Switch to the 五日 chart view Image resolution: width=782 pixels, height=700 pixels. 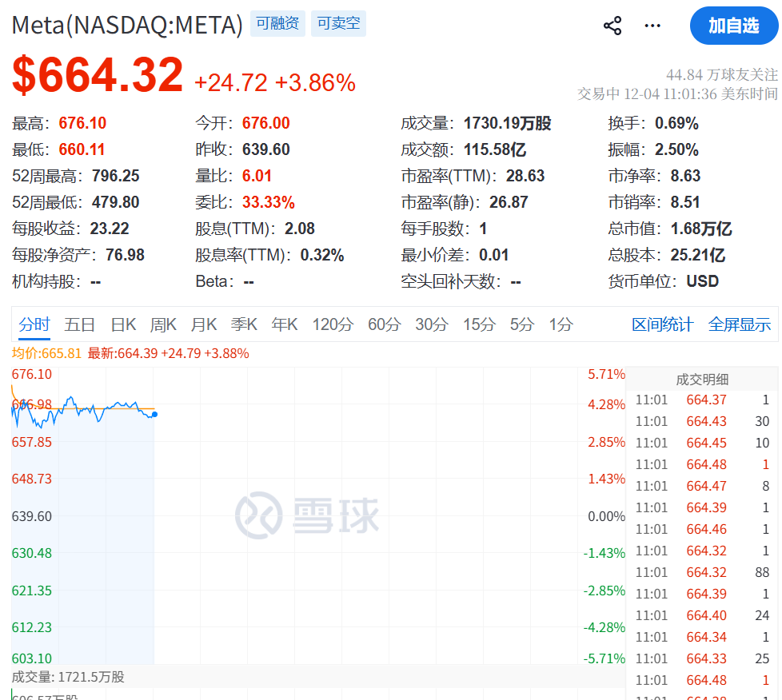[x=80, y=324]
